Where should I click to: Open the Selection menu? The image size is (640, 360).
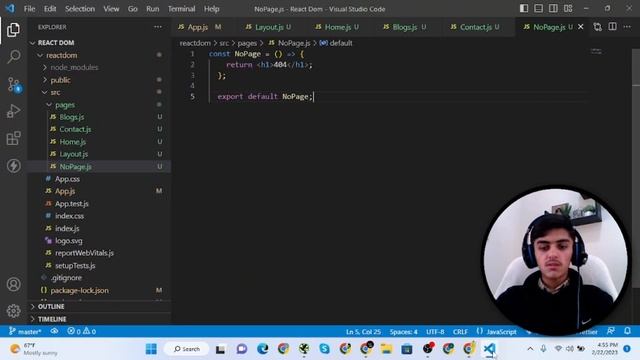point(80,9)
